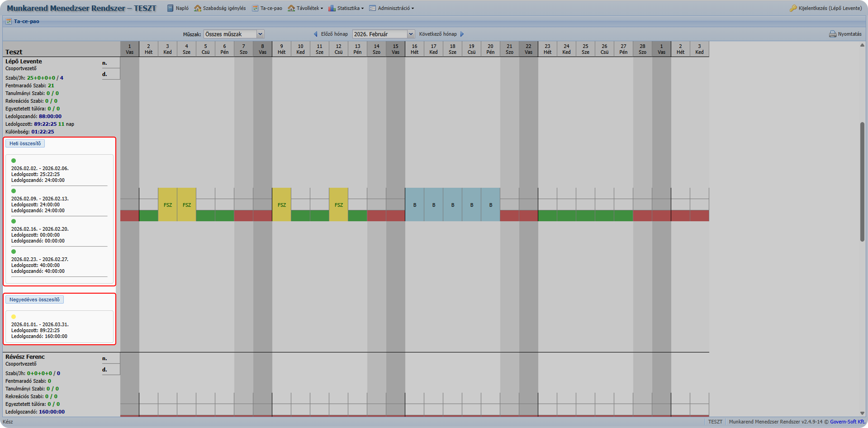The image size is (868, 428).
Task: Click the Szabadság igénylés house icon
Action: coord(198,8)
